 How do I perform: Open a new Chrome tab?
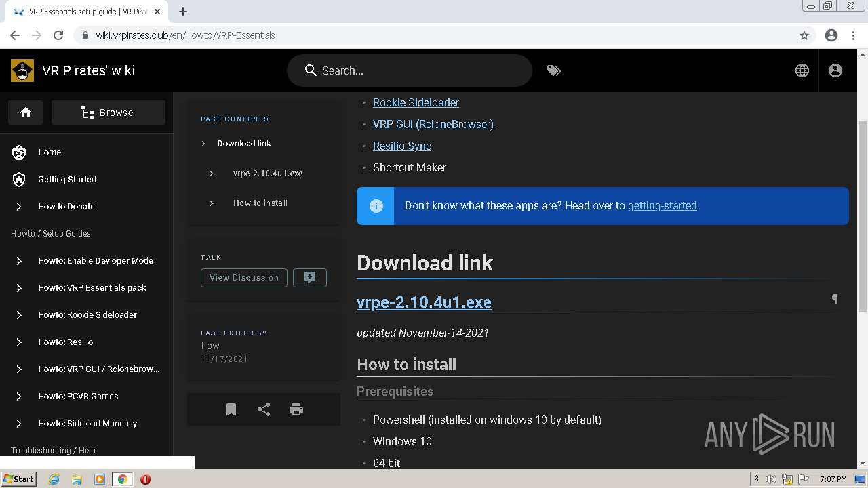[183, 12]
